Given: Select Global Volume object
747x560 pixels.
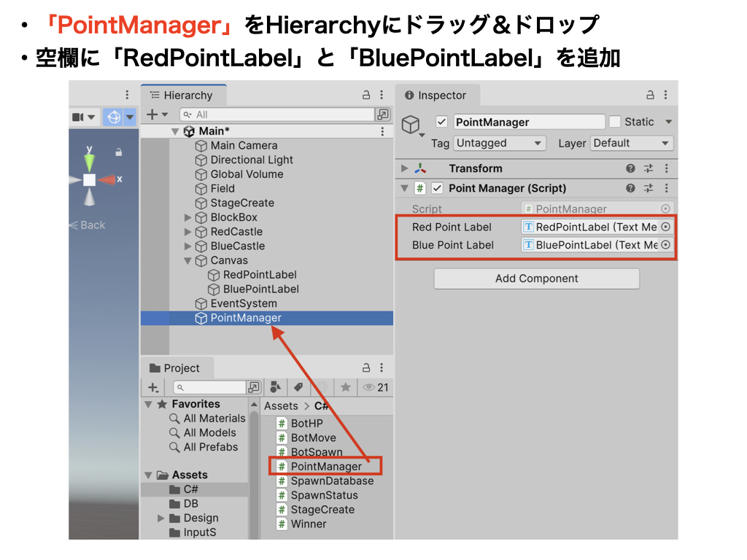Looking at the screenshot, I should (247, 174).
